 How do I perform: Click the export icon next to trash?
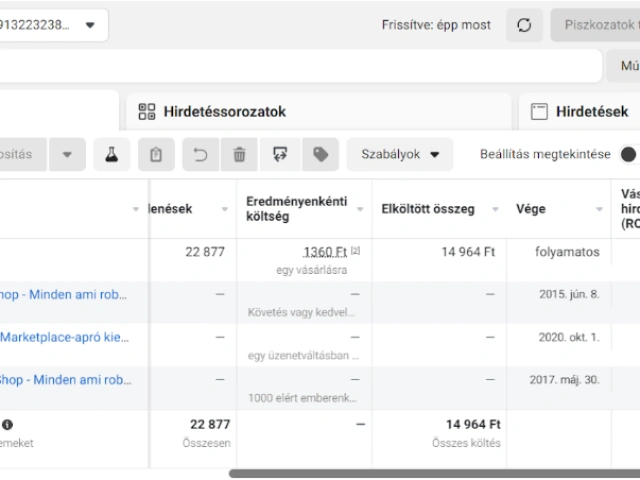pyautogui.click(x=280, y=155)
